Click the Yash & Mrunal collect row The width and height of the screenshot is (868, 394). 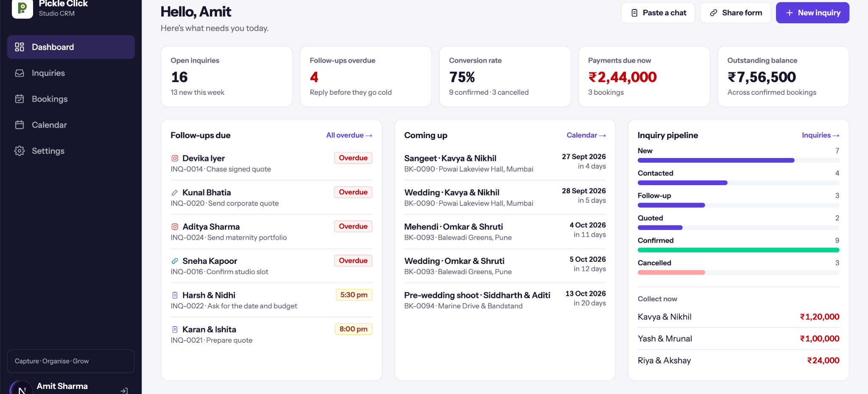(x=738, y=339)
